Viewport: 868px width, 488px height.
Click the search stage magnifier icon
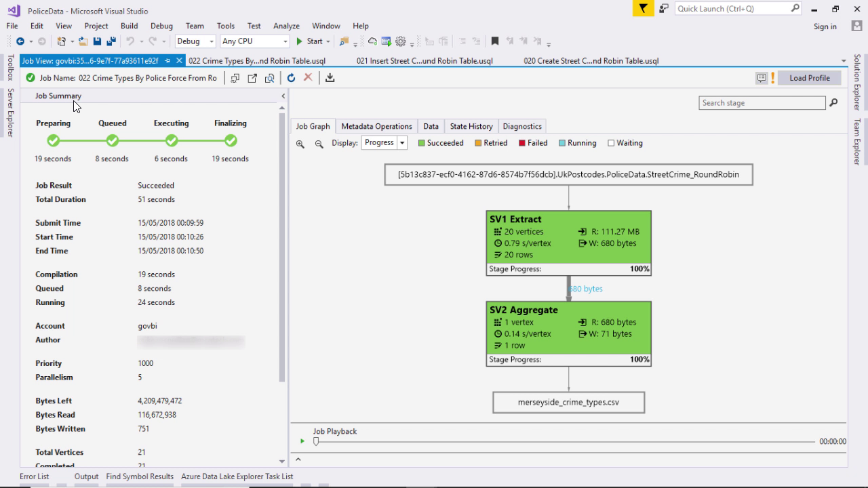point(833,103)
